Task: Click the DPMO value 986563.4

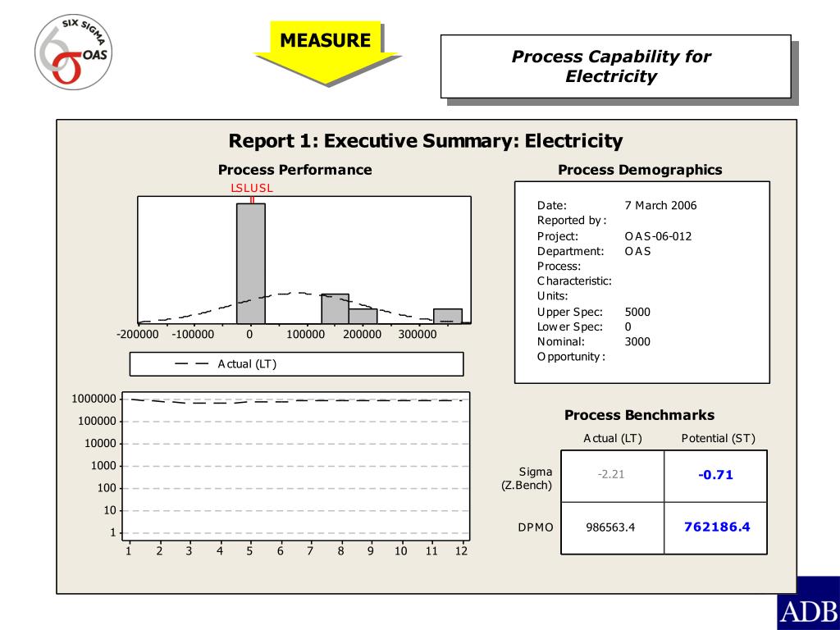Action: coord(610,527)
